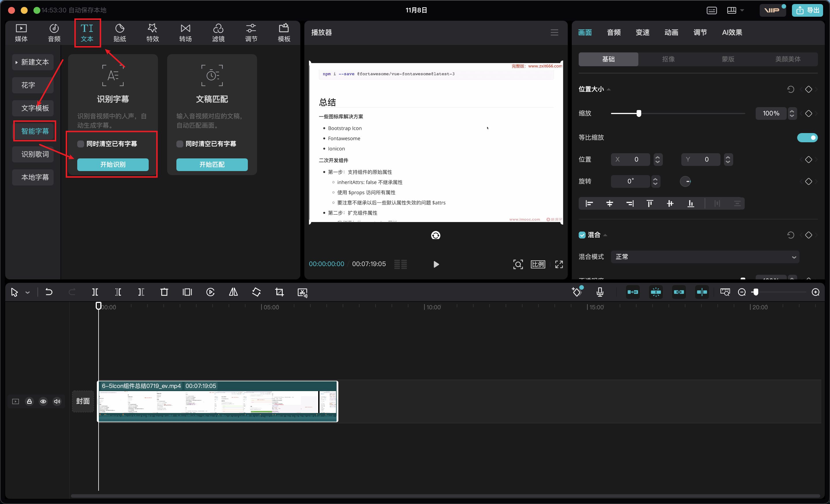Check 同时清空已有字幕 under 文稿匹配
830x504 pixels.
[x=180, y=144]
